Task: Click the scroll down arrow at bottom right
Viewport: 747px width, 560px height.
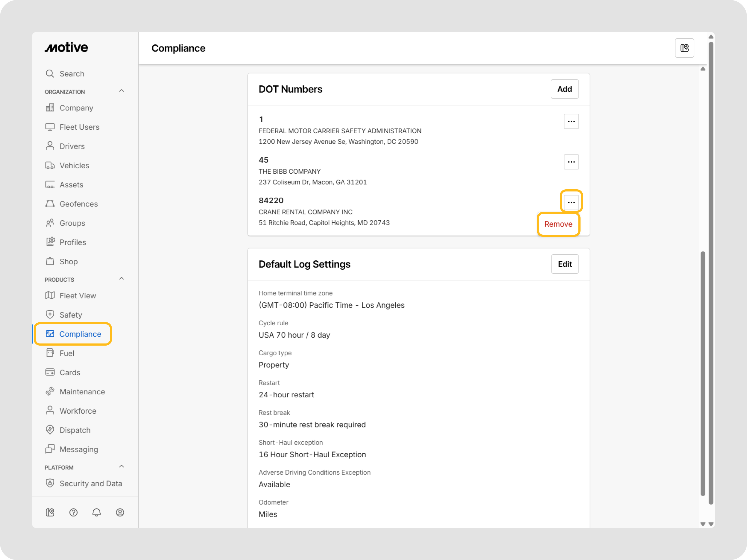Action: click(711, 524)
